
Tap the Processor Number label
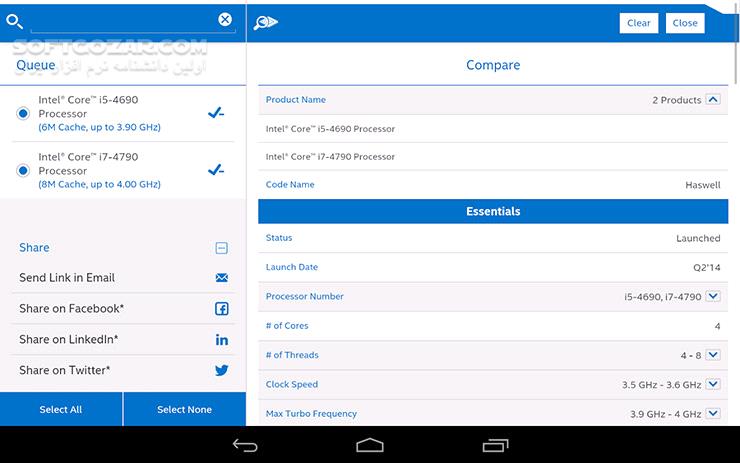click(x=304, y=296)
